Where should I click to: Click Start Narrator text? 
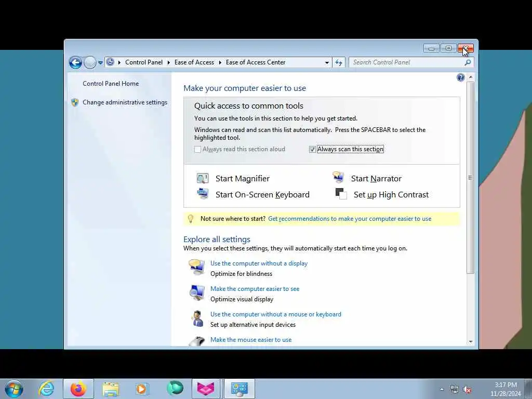(376, 179)
